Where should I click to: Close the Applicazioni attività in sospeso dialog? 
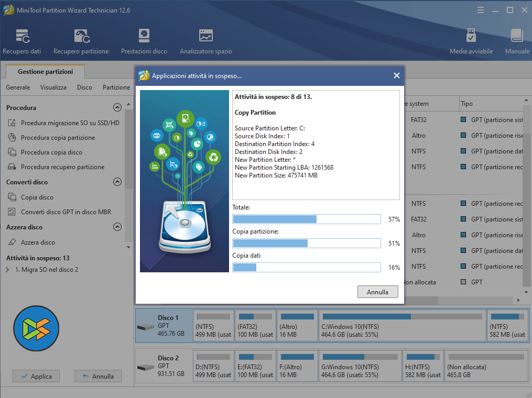pos(396,75)
